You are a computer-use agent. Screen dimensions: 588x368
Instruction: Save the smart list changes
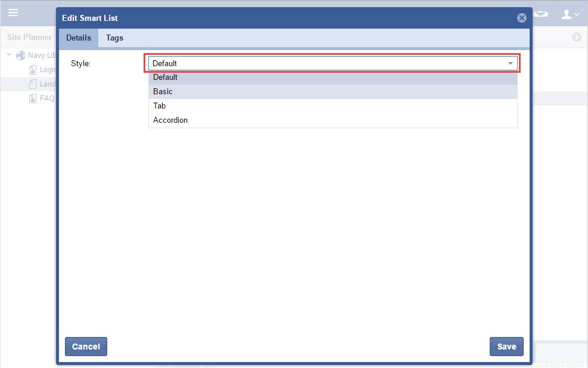tap(506, 347)
